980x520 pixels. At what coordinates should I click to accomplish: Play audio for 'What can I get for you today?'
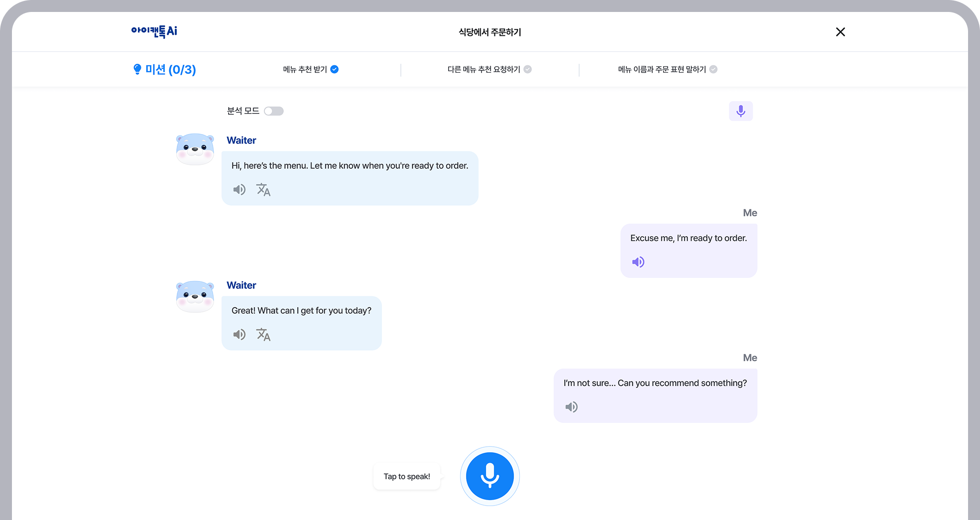point(240,335)
